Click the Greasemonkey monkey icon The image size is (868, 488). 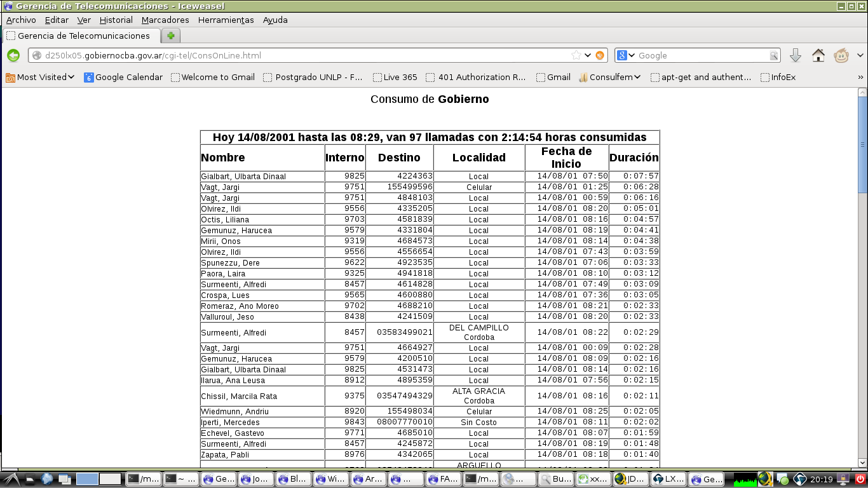click(842, 55)
